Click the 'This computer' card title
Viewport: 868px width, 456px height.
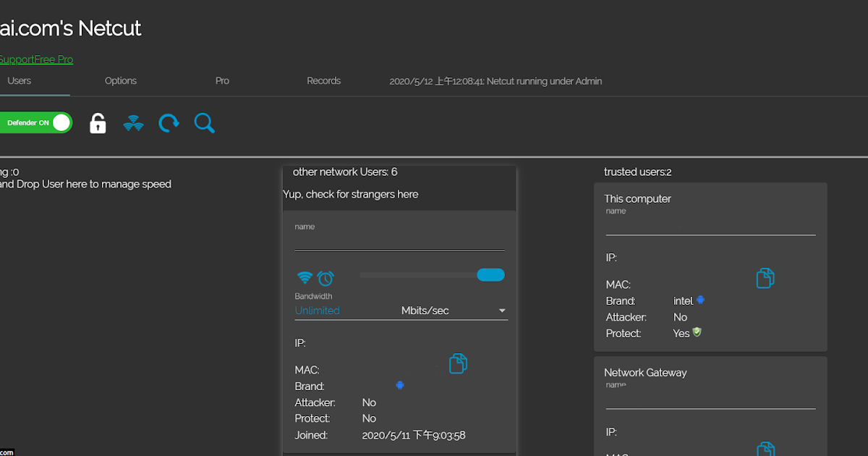(638, 199)
